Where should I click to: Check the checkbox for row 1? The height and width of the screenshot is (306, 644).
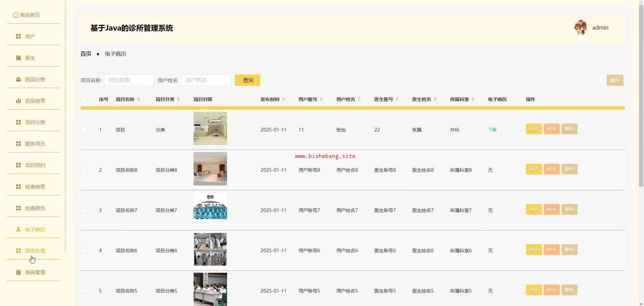85,130
